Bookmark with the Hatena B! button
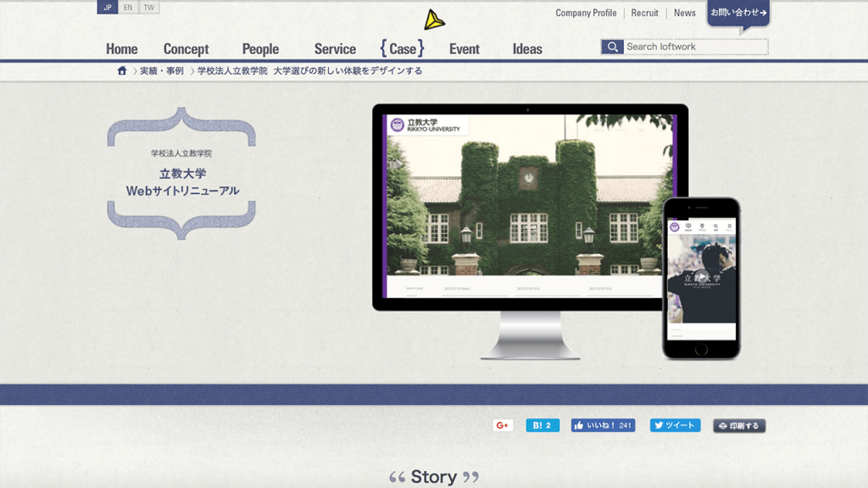The height and width of the screenshot is (488, 868). [x=542, y=425]
